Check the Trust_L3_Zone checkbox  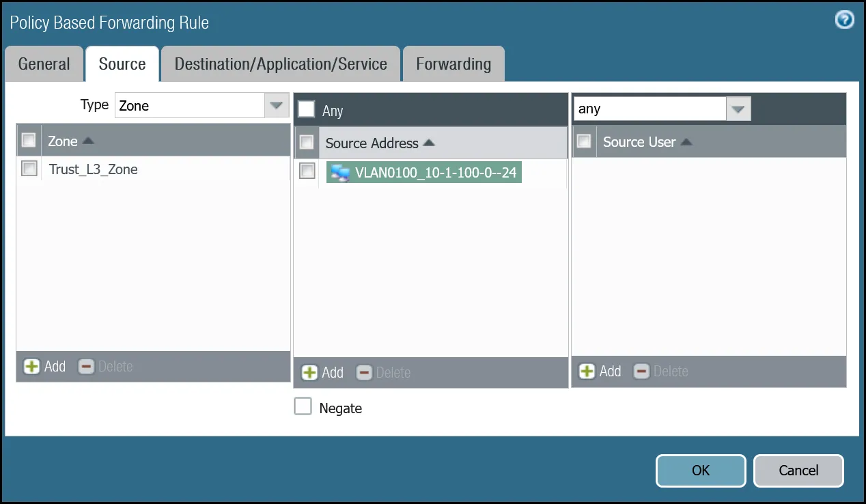[28, 169]
